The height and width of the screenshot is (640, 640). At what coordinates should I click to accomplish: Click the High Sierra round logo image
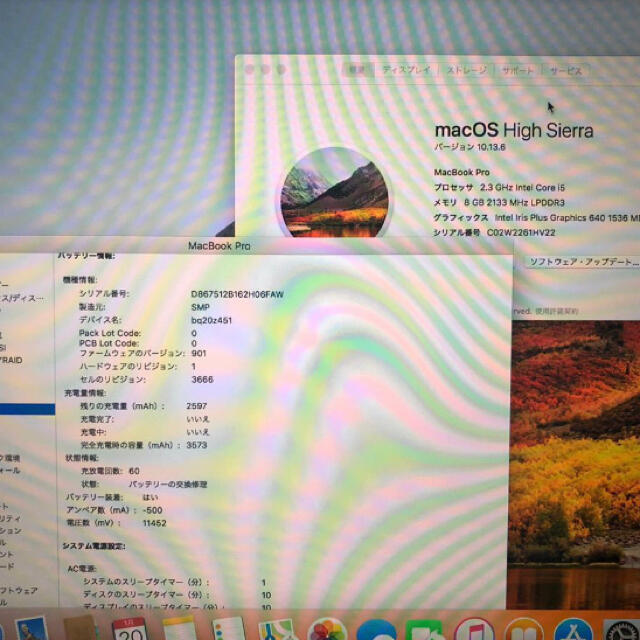click(335, 193)
